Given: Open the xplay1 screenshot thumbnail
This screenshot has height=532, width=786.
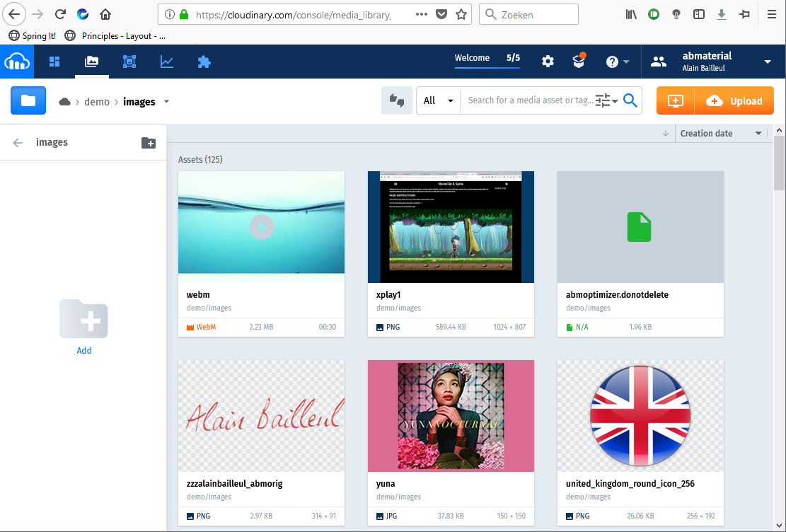Looking at the screenshot, I should [x=451, y=227].
